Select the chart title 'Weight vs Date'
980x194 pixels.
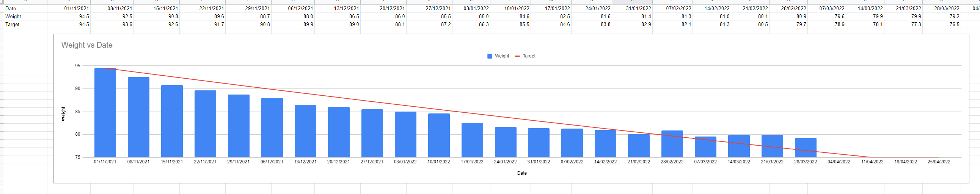(x=87, y=45)
